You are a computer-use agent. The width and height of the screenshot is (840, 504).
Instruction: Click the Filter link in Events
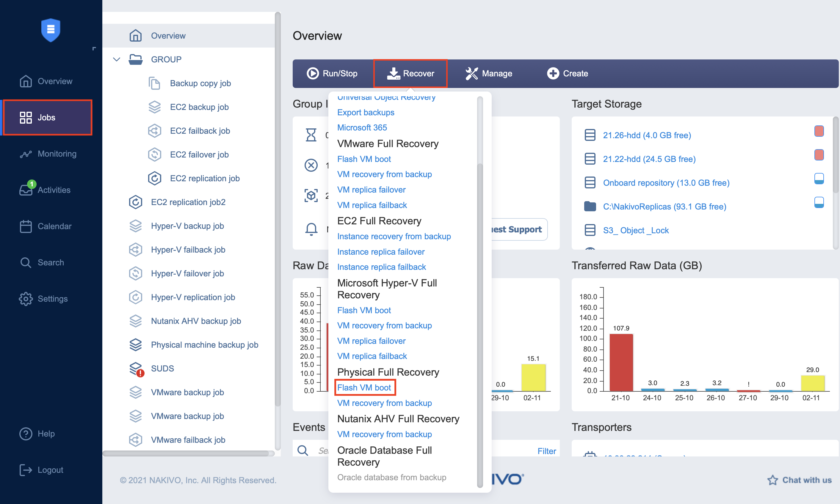[546, 451]
